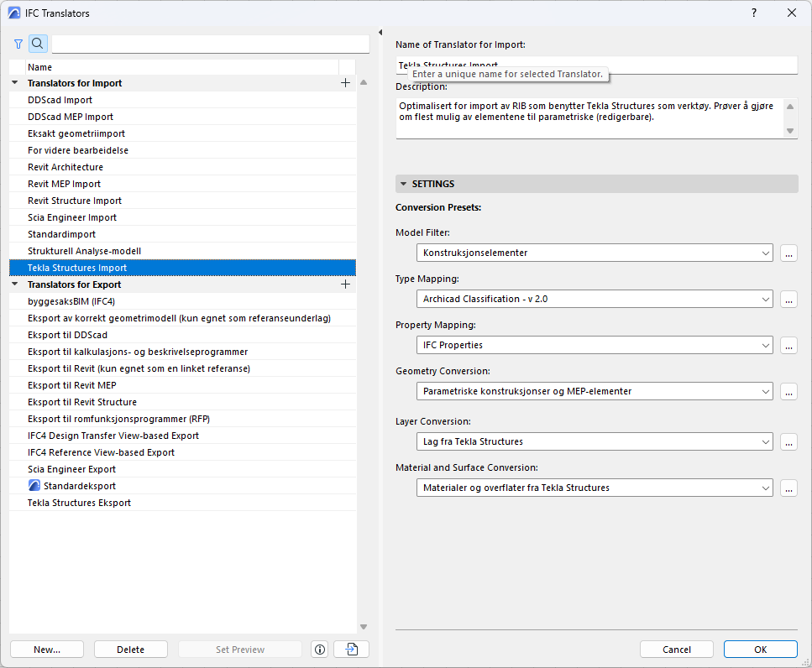This screenshot has height=668, width=812.
Task: Open Type Mapping options ellipsis button
Action: [788, 299]
